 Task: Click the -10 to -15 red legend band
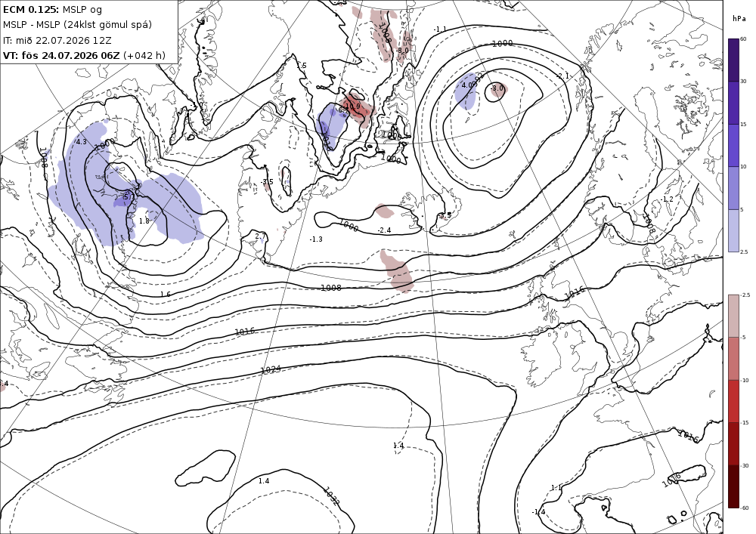coord(733,401)
